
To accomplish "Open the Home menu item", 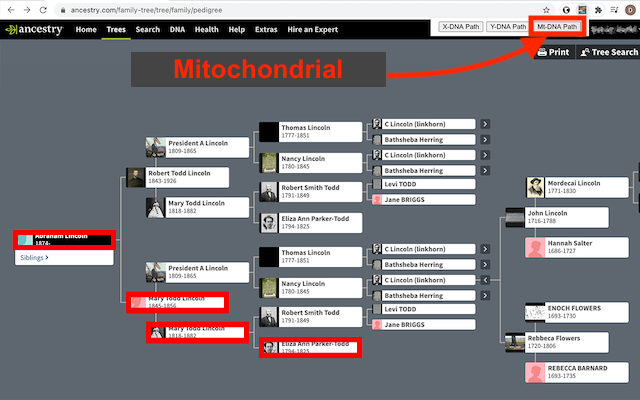I will pos(86,29).
